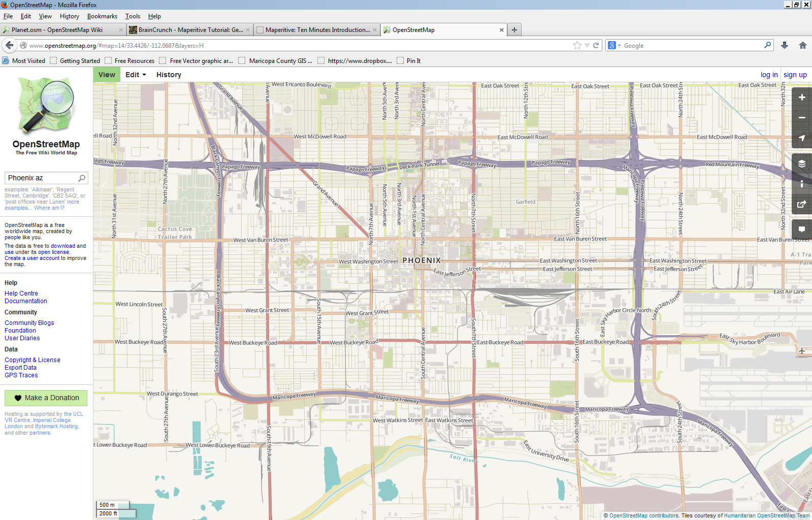Click the Add a note speech-bubble icon
812x520 pixels.
tap(802, 230)
